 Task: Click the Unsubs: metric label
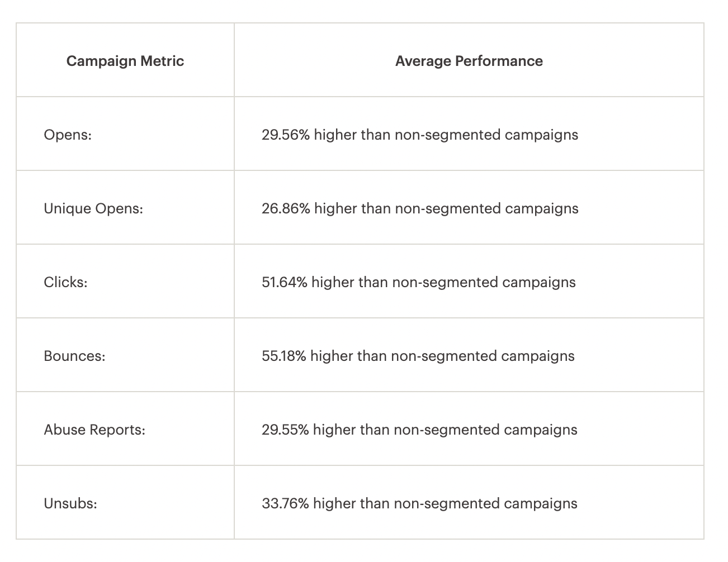tap(70, 503)
